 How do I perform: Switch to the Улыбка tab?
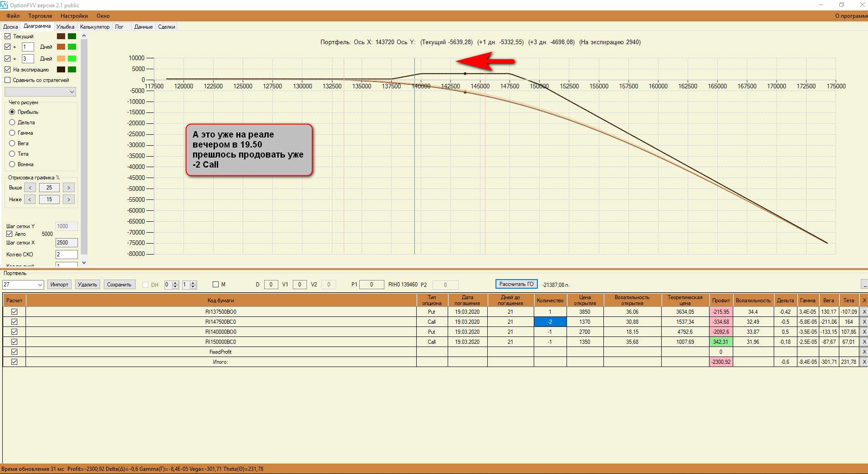pyautogui.click(x=66, y=27)
